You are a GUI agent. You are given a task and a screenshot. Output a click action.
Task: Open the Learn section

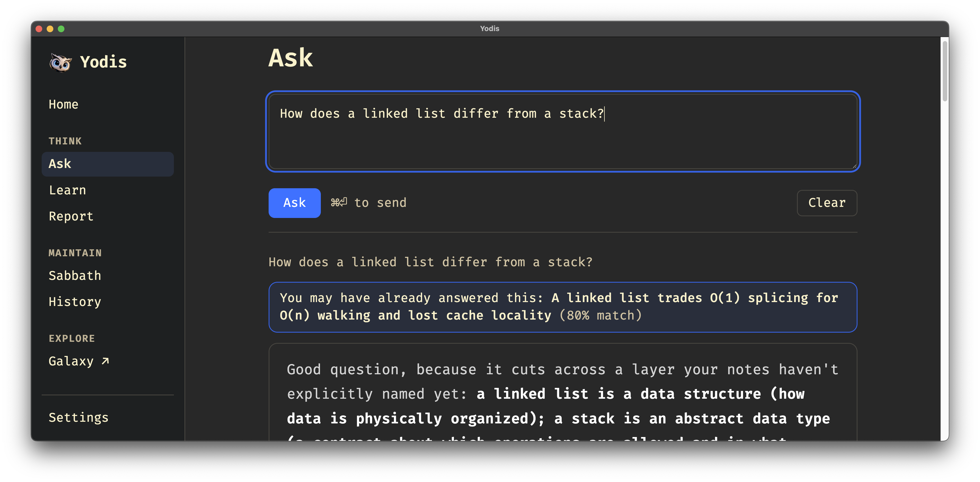tap(108, 190)
